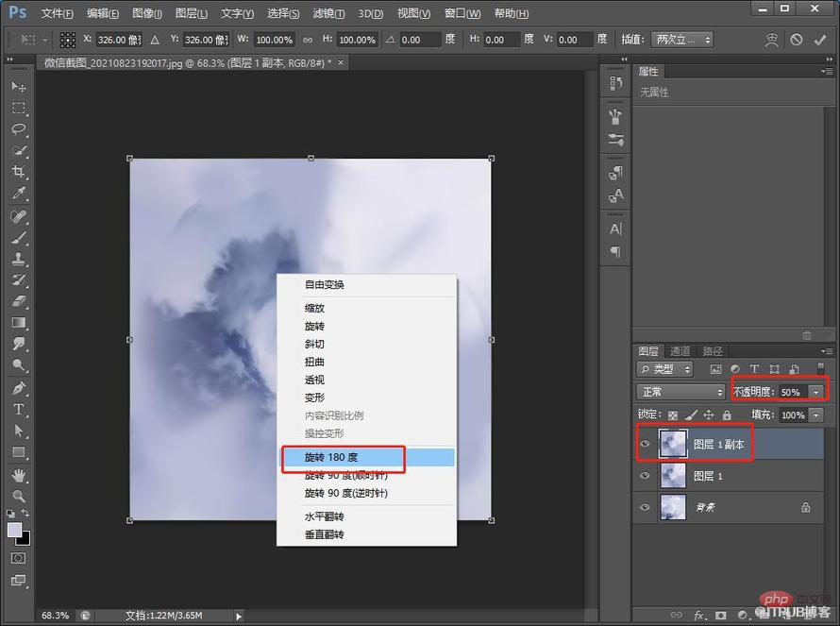Image resolution: width=840 pixels, height=626 pixels.
Task: Select the Dodge tool
Action: point(19,365)
